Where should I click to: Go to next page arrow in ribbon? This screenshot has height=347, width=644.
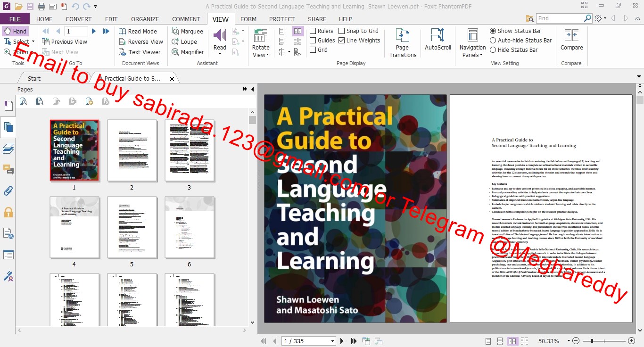(x=94, y=31)
